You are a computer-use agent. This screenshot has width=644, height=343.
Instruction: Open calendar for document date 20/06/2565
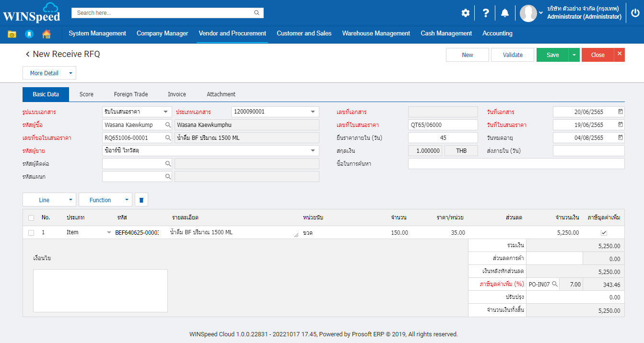(621, 112)
